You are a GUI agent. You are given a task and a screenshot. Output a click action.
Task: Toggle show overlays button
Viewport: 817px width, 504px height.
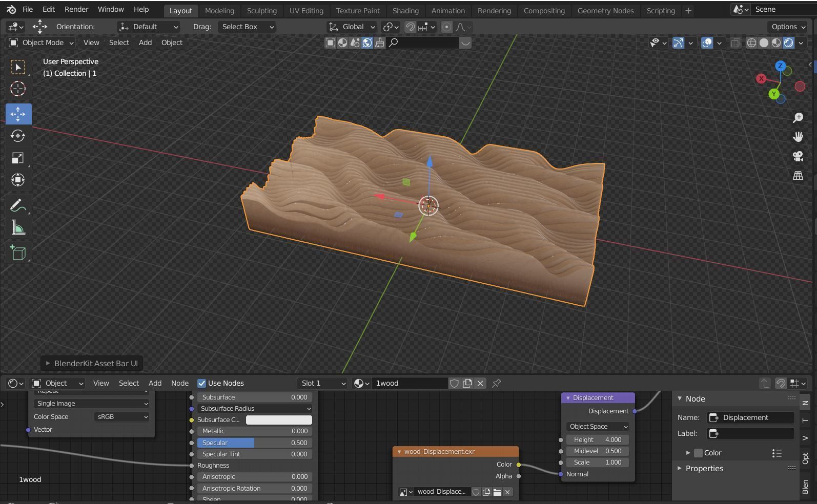click(707, 43)
